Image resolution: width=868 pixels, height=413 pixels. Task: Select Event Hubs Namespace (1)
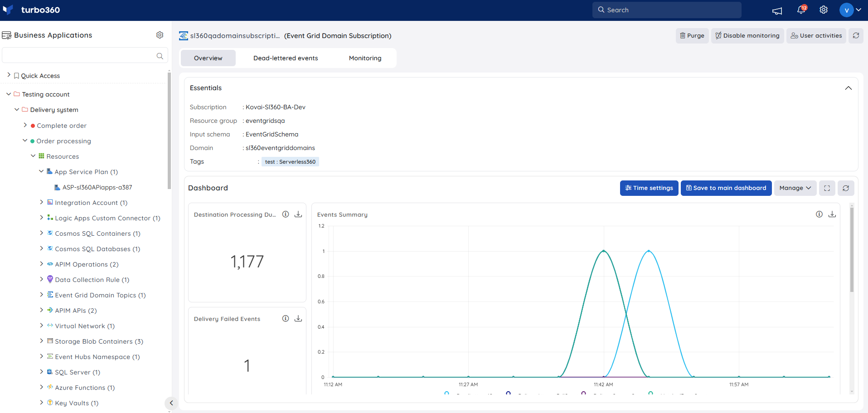click(97, 357)
